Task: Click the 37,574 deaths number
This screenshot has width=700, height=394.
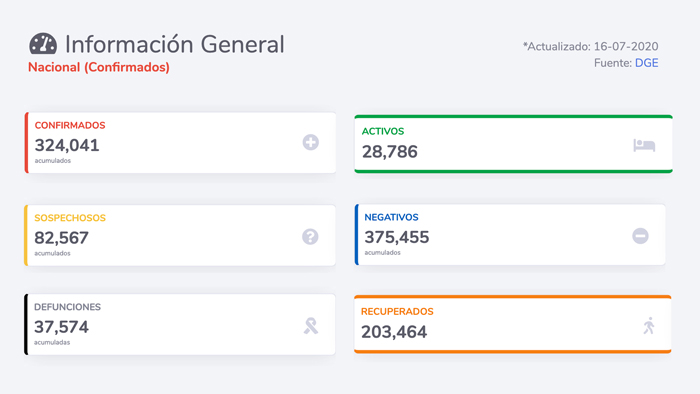Action: (x=62, y=327)
